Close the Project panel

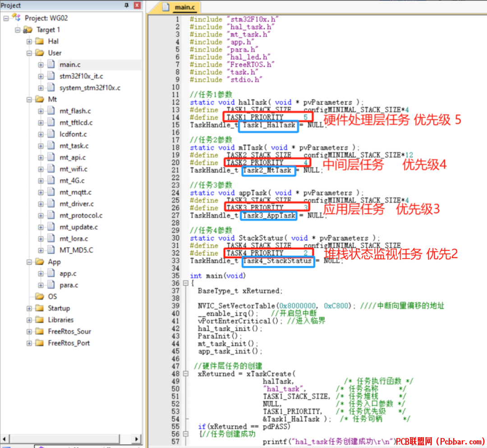137,5
